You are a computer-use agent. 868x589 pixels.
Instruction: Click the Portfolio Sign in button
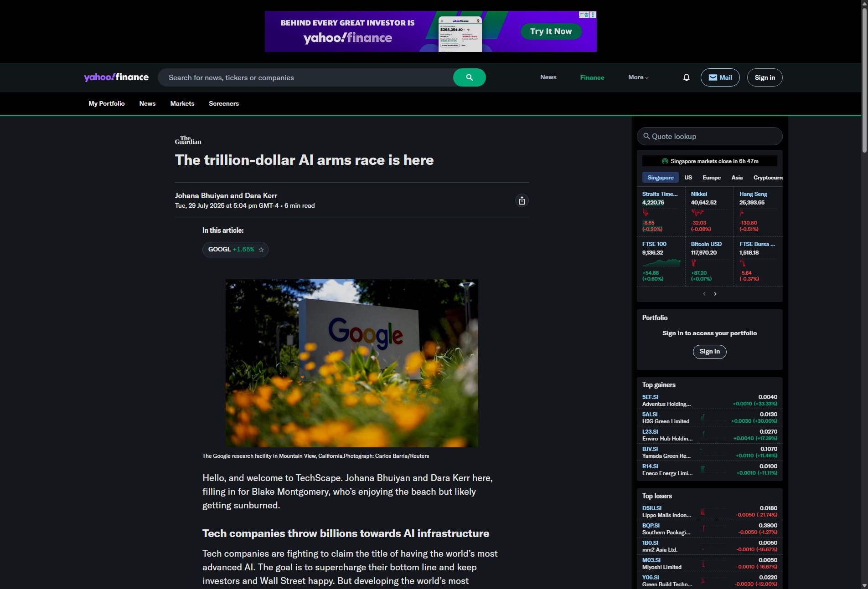[709, 352]
